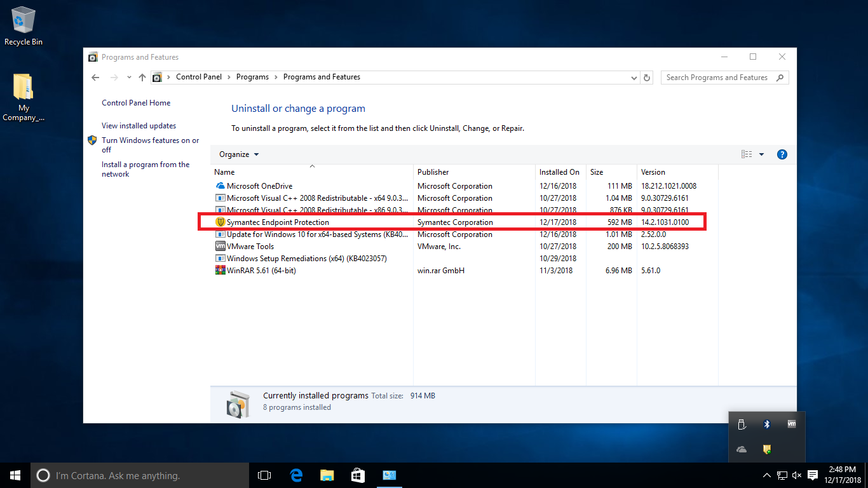
Task: Expand the Organize dropdown menu
Action: tap(239, 154)
